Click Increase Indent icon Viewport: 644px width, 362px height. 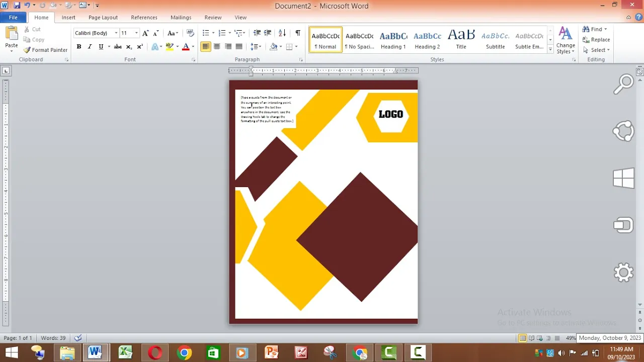268,33
